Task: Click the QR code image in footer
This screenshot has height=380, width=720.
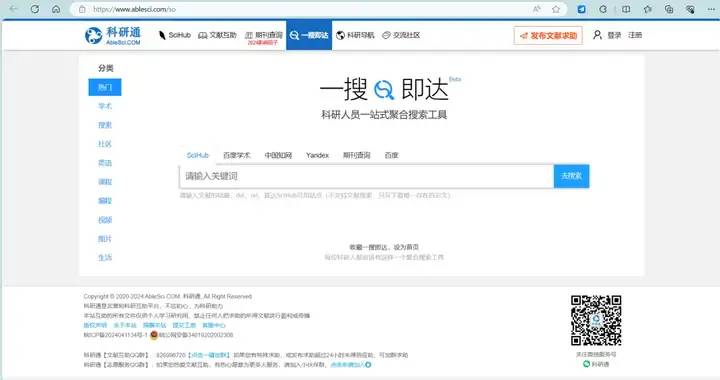Action: (596, 320)
